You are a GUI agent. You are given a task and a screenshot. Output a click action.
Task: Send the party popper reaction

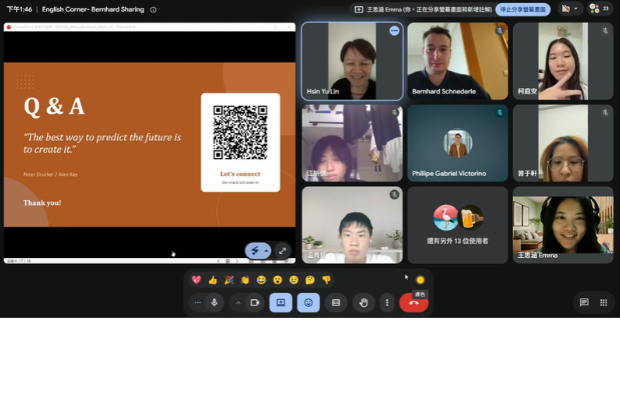click(229, 280)
